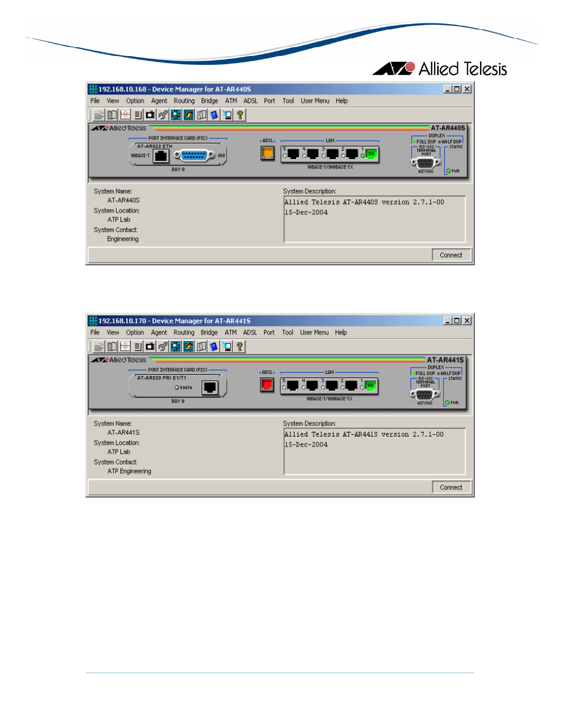The width and height of the screenshot is (562, 728).
Task: Open Help menu in AT-AR441S window
Action: pos(341,332)
